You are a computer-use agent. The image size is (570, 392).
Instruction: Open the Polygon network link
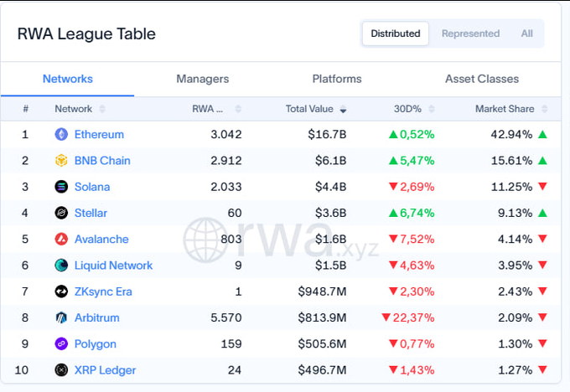pyautogui.click(x=96, y=343)
